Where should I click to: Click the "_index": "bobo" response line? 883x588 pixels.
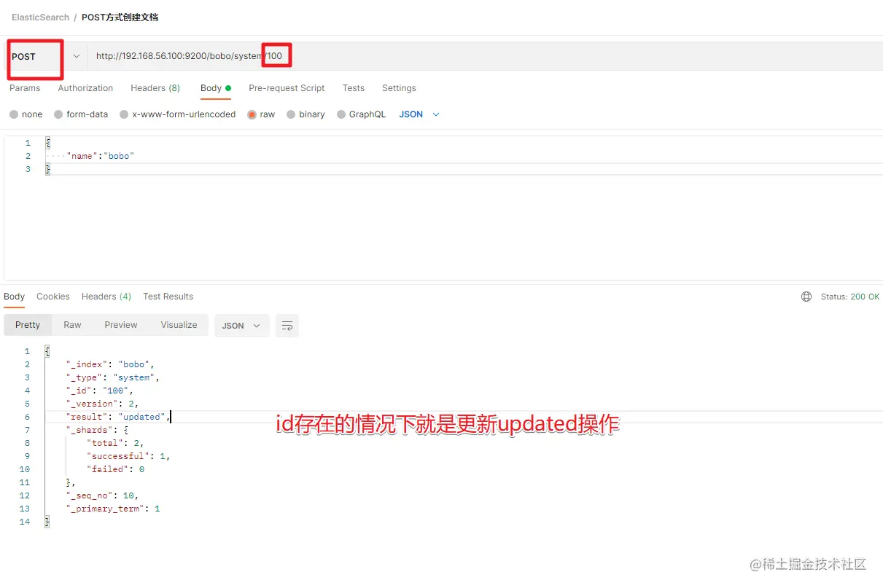[110, 364]
